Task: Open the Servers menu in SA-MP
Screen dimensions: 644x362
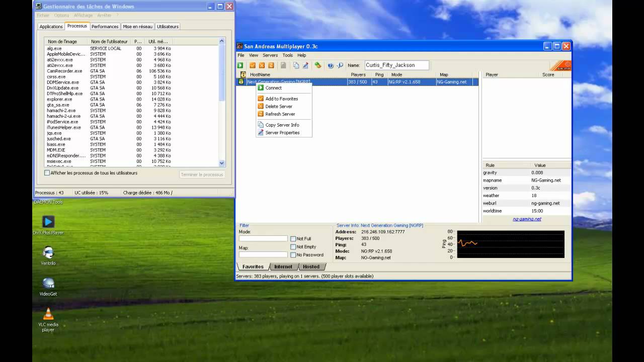Action: point(270,55)
